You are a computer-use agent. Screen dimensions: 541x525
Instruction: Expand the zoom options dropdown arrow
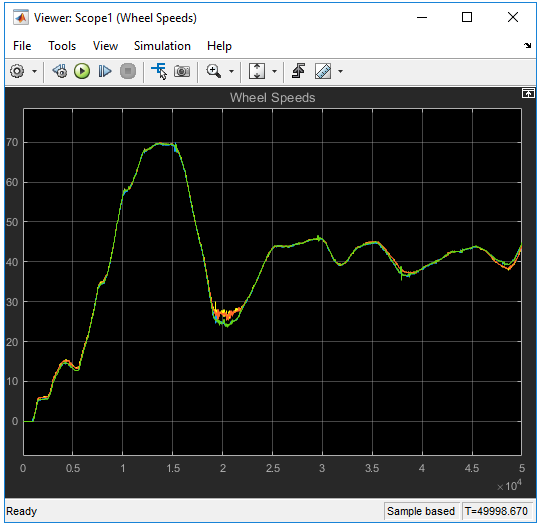tap(231, 71)
